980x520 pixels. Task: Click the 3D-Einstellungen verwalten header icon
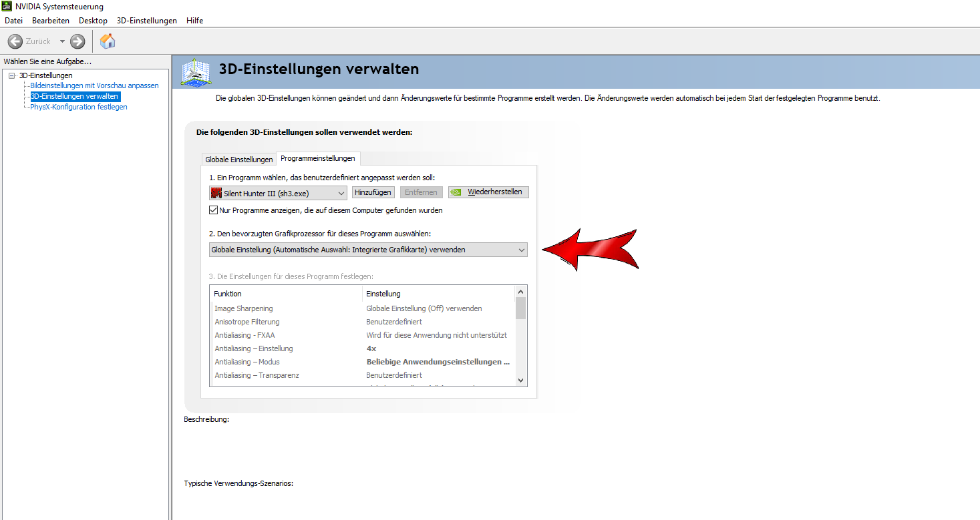coord(196,72)
